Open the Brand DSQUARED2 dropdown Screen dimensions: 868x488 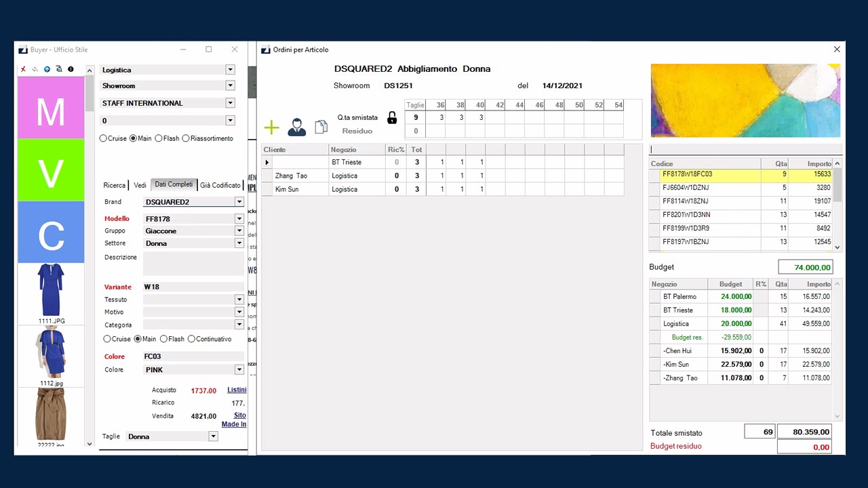click(239, 202)
